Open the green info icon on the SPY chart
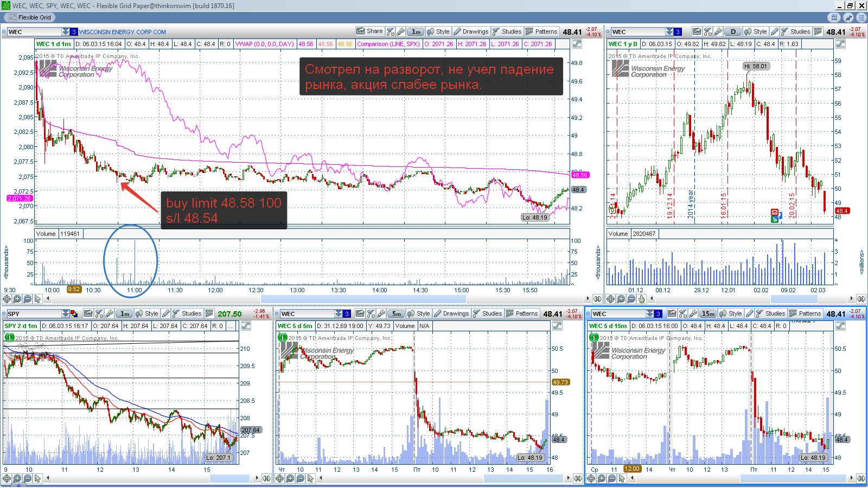Viewport: 868px width, 488px height. (9, 337)
